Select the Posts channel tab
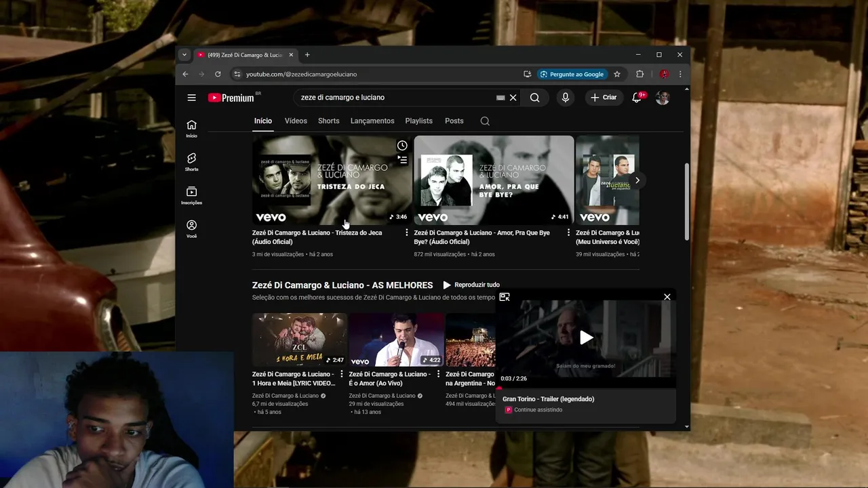Viewport: 868px width, 488px height. tap(454, 121)
